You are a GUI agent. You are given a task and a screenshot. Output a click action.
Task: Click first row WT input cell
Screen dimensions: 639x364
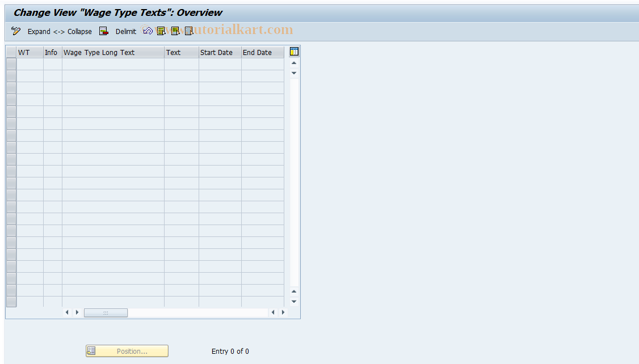(30, 64)
